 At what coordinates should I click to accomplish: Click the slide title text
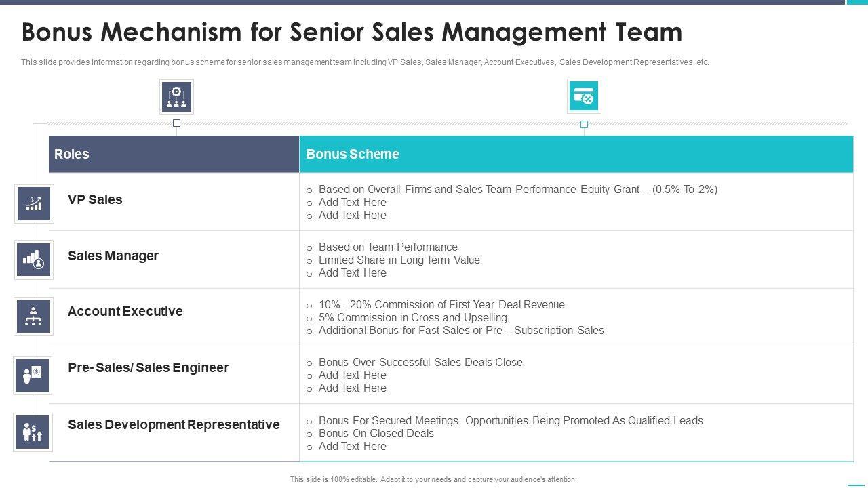(351, 32)
